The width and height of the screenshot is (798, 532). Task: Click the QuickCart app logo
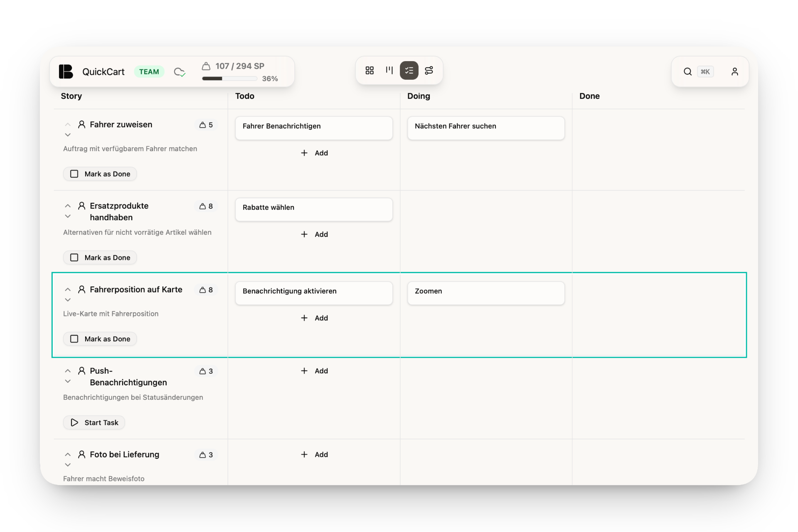point(66,71)
